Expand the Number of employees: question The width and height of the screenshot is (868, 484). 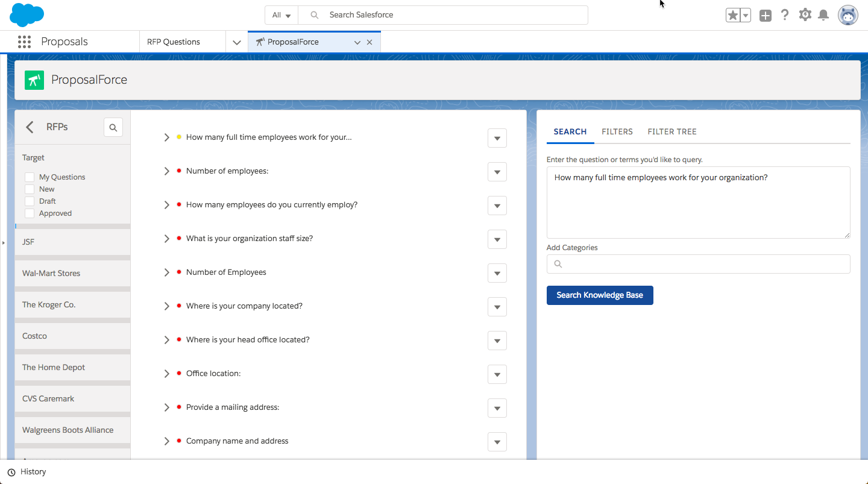(167, 171)
